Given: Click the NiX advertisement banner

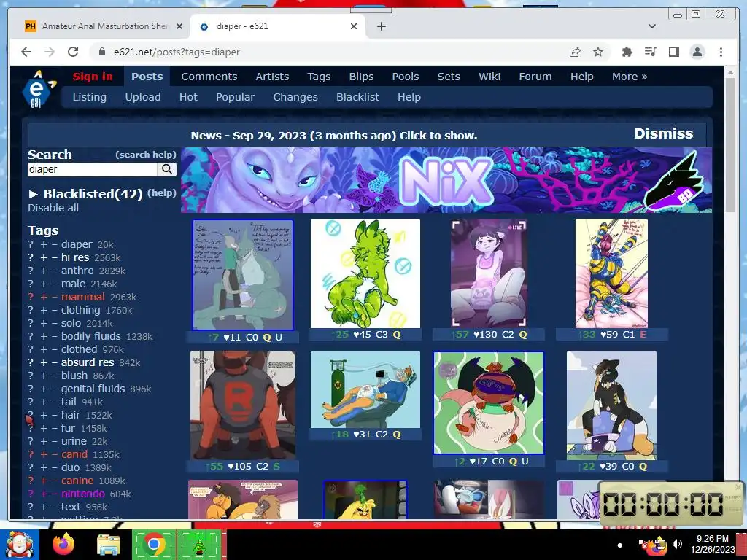Looking at the screenshot, I should 446,180.
